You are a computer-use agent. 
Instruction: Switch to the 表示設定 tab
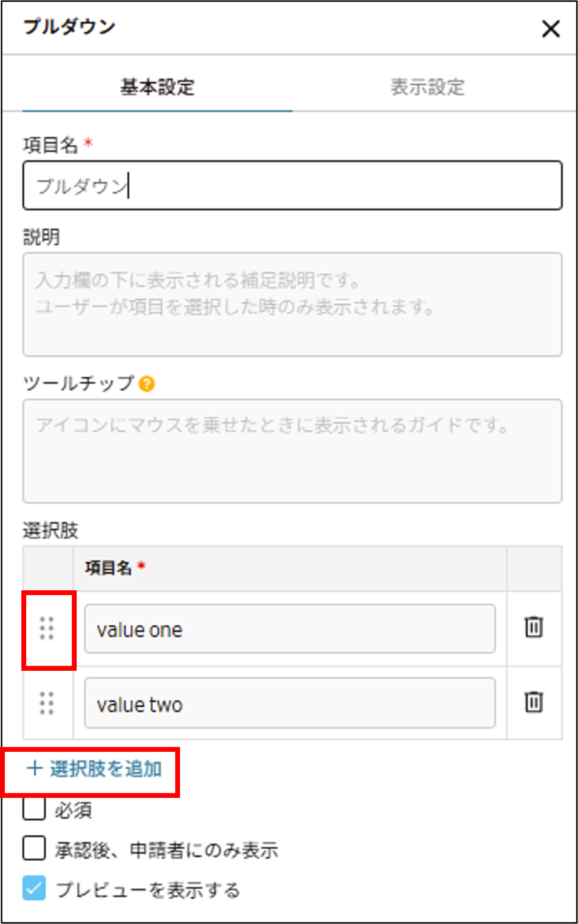[x=428, y=87]
